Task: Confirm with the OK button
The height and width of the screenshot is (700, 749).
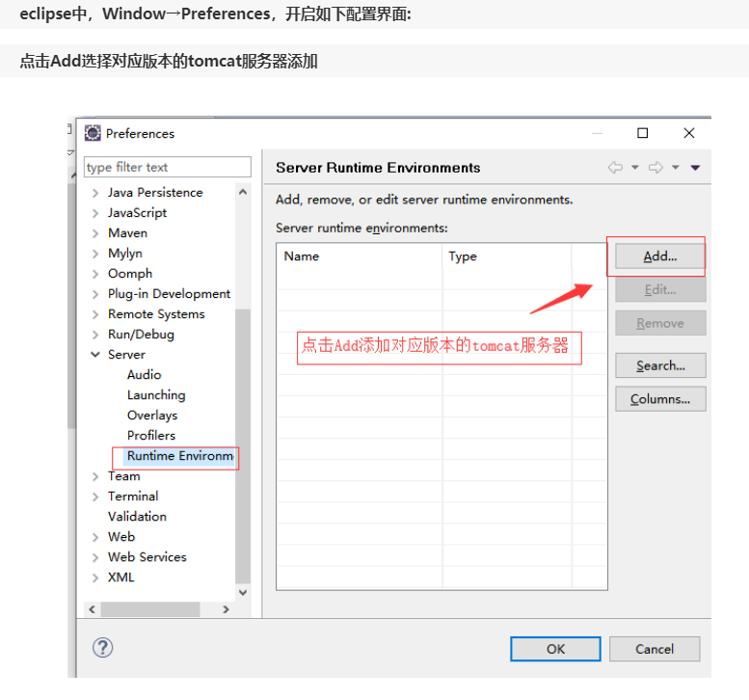Action: 555,649
